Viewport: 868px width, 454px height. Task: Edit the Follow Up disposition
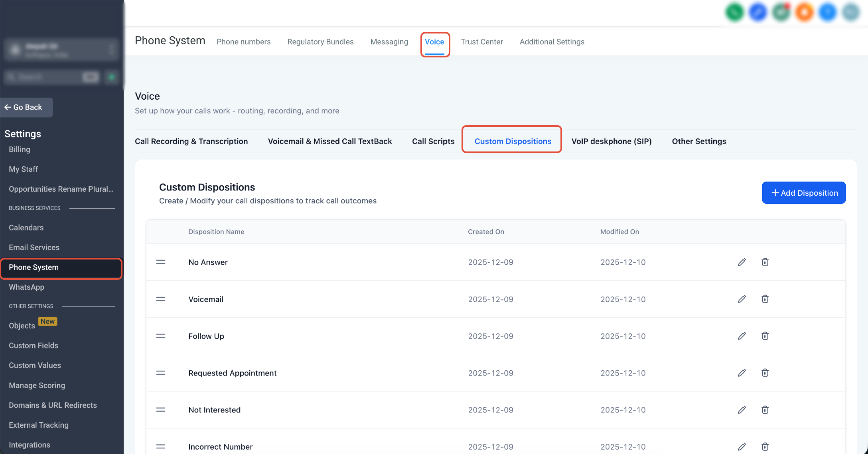(742, 336)
